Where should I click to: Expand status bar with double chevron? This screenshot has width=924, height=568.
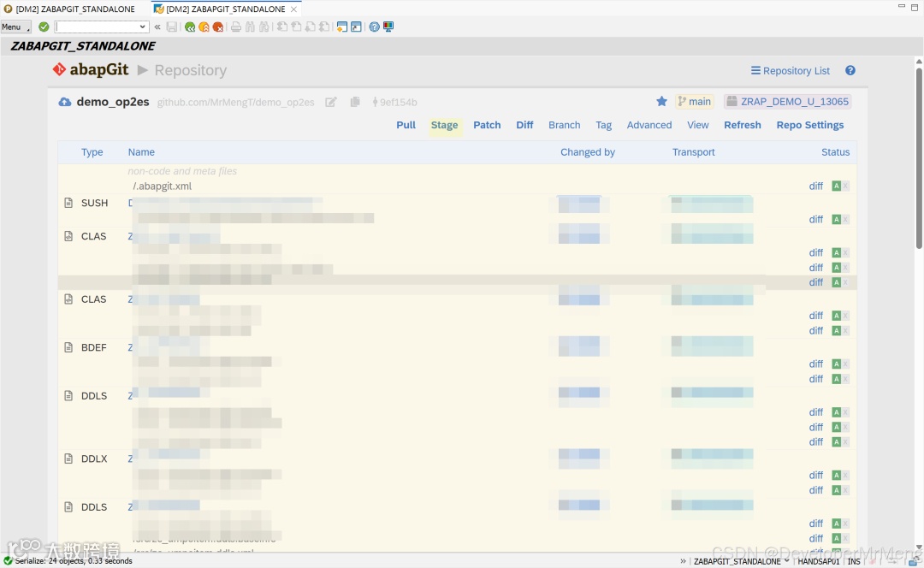(x=683, y=561)
